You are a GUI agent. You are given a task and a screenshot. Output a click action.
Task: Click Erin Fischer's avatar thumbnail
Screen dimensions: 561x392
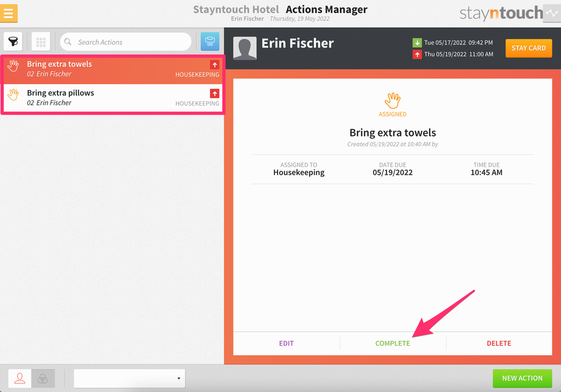click(x=245, y=48)
